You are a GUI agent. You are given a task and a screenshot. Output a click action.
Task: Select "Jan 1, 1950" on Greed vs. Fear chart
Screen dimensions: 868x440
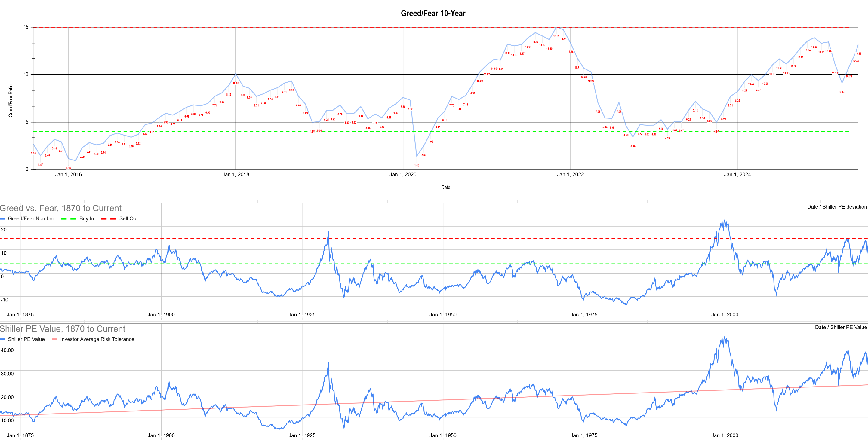443,314
